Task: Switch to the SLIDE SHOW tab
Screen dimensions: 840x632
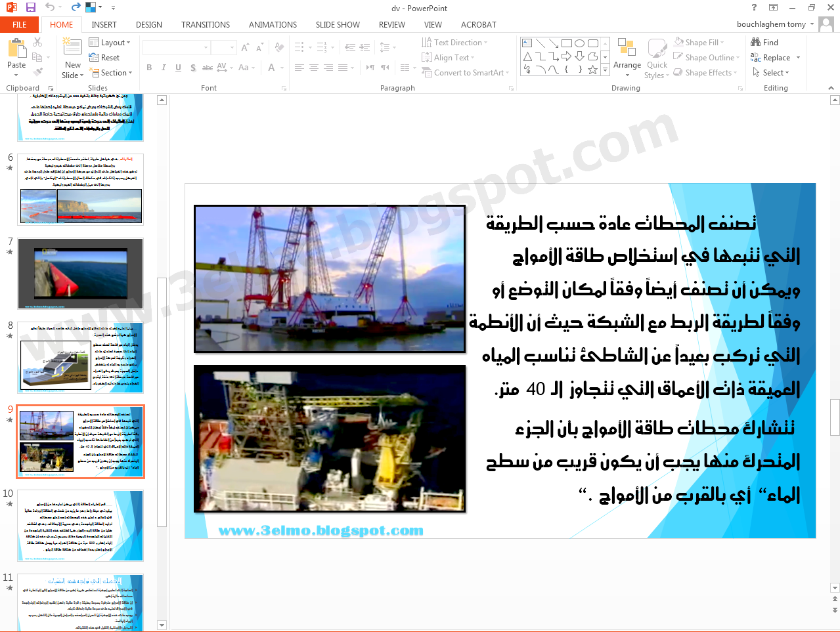Action: (x=338, y=24)
